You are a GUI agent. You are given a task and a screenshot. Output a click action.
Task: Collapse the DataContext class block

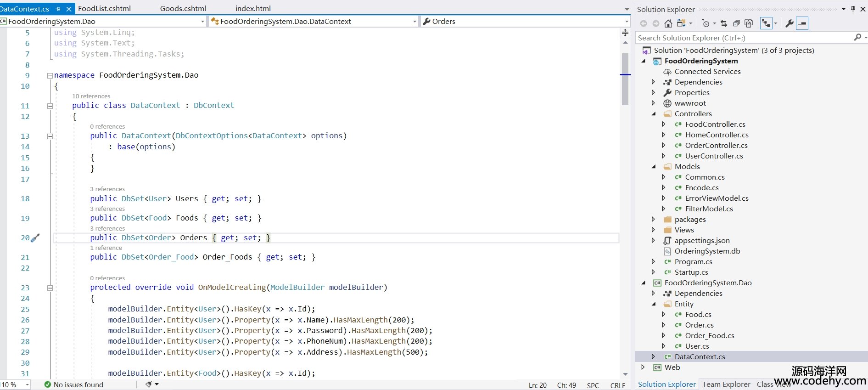50,106
